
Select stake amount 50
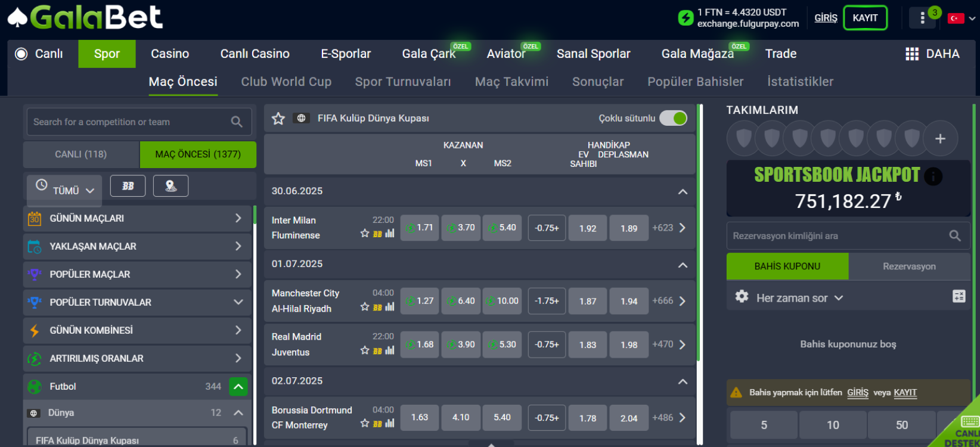click(x=902, y=426)
